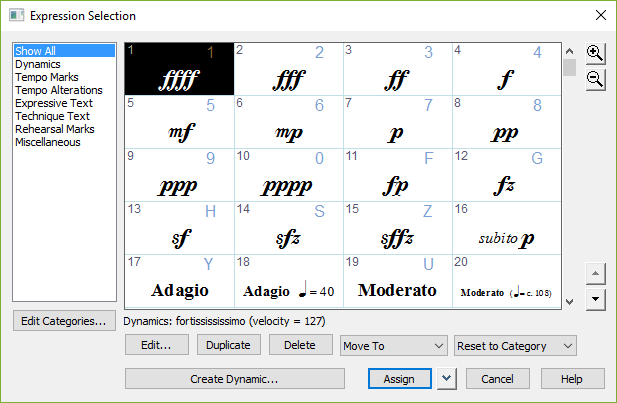Zoom out with the magnifier minus icon

[x=595, y=79]
